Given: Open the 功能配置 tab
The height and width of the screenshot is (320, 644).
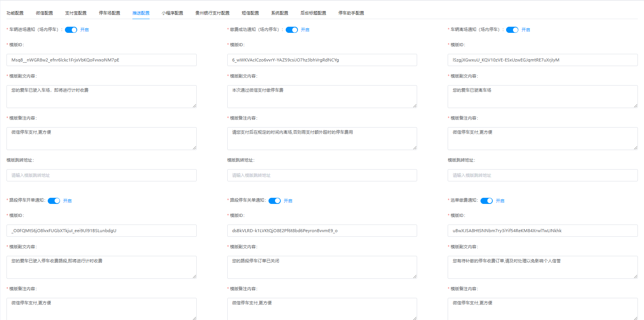Looking at the screenshot, I should pyautogui.click(x=15, y=13).
